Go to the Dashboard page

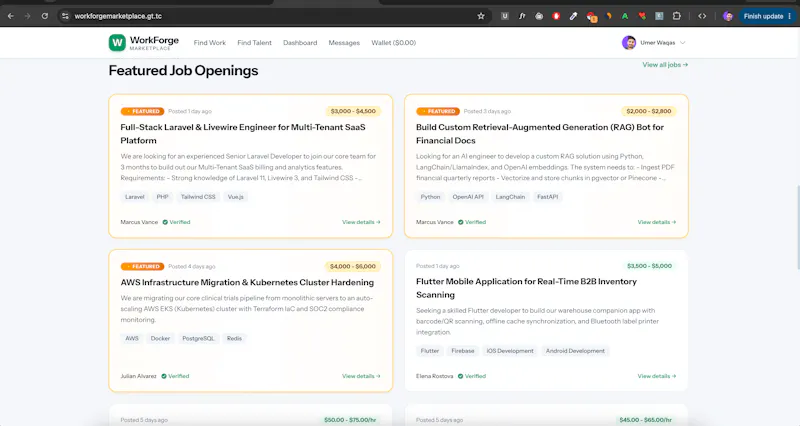(x=300, y=43)
